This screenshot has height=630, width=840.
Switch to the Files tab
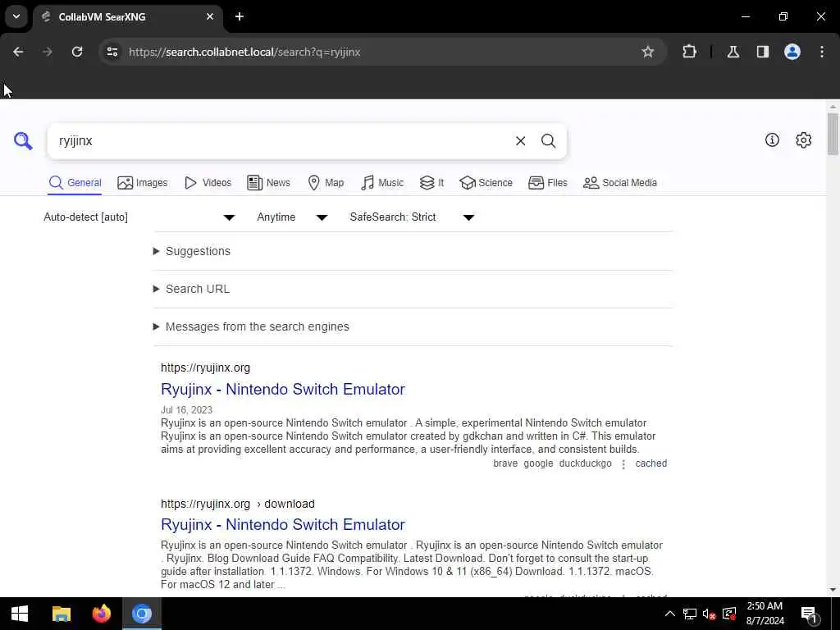tap(547, 183)
